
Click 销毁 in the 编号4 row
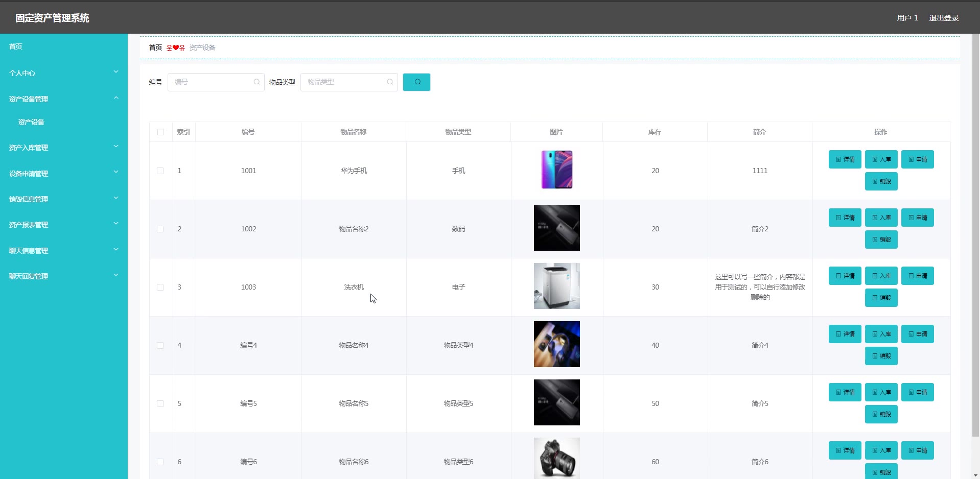click(881, 356)
